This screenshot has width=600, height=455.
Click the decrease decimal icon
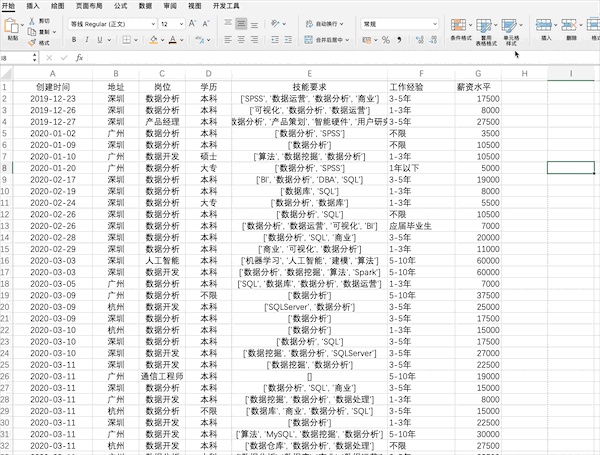(433, 40)
